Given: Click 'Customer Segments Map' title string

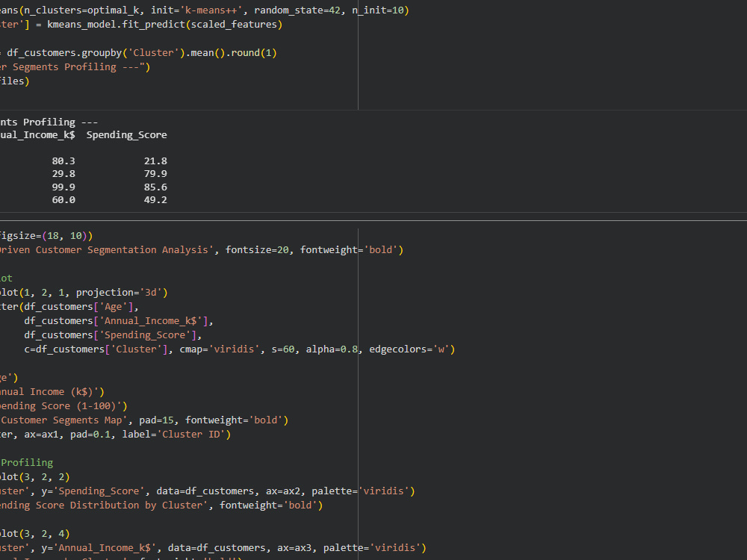Looking at the screenshot, I should pos(64,420).
